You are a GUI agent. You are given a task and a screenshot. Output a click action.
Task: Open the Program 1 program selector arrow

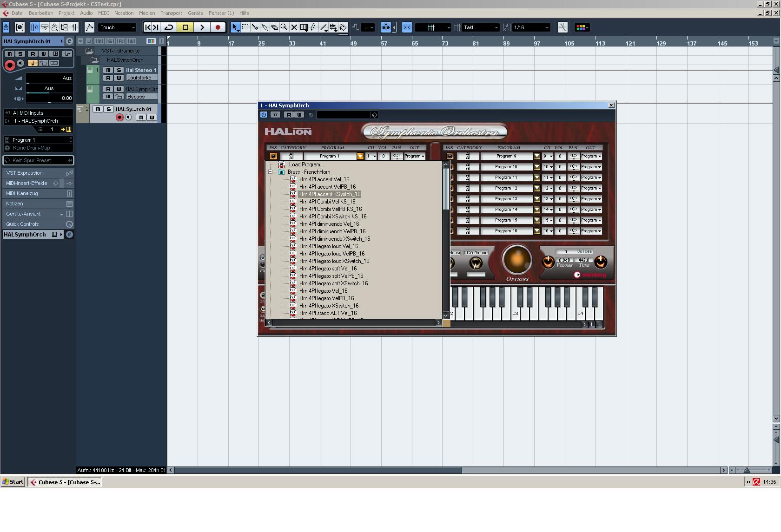(360, 156)
